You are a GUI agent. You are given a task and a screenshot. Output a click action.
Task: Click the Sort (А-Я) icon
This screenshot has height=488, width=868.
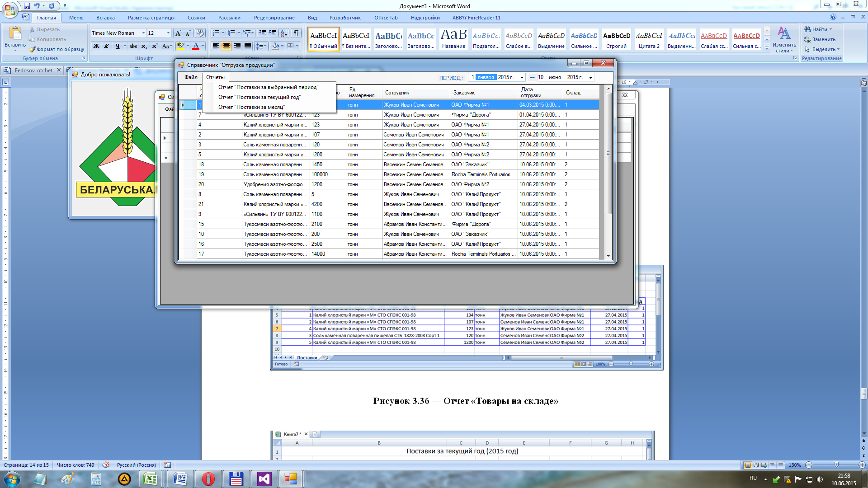283,33
